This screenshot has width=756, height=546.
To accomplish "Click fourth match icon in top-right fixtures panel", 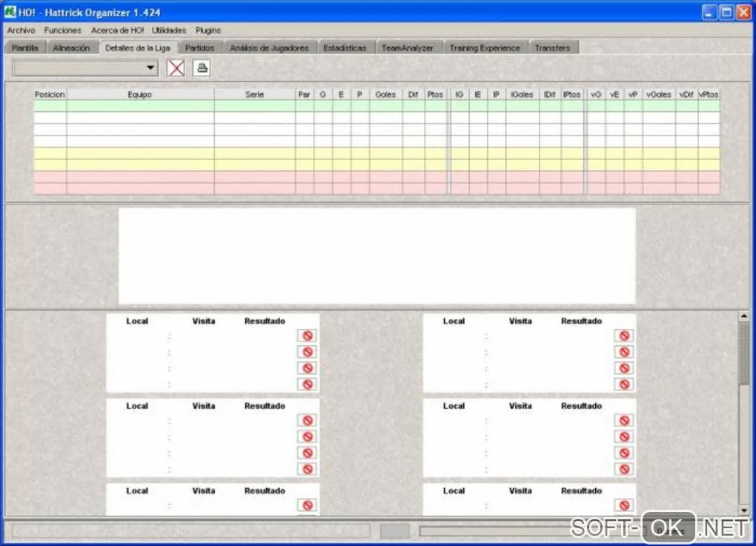I will pos(624,384).
